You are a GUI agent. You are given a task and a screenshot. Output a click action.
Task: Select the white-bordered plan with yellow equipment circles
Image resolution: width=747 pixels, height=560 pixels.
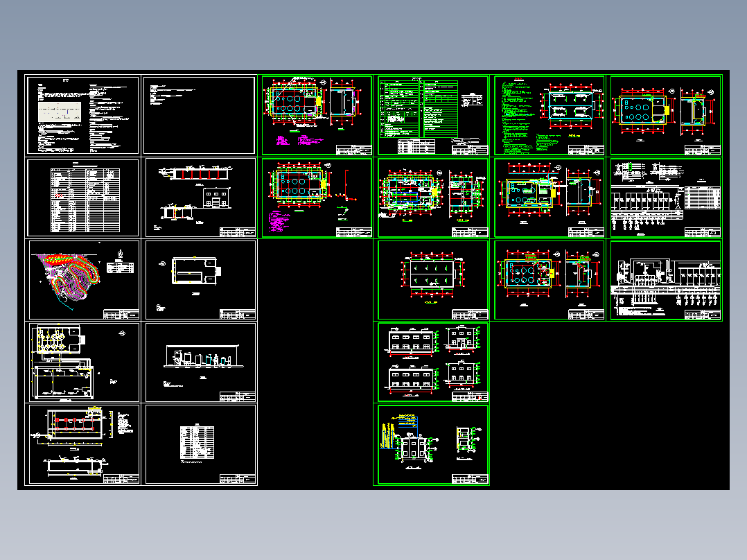[85, 362]
